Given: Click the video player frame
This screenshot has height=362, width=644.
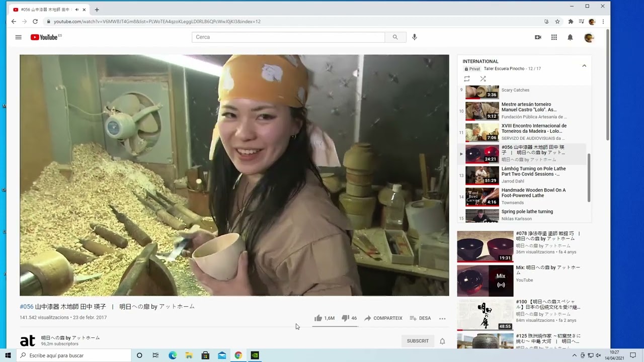Looking at the screenshot, I should tap(234, 175).
